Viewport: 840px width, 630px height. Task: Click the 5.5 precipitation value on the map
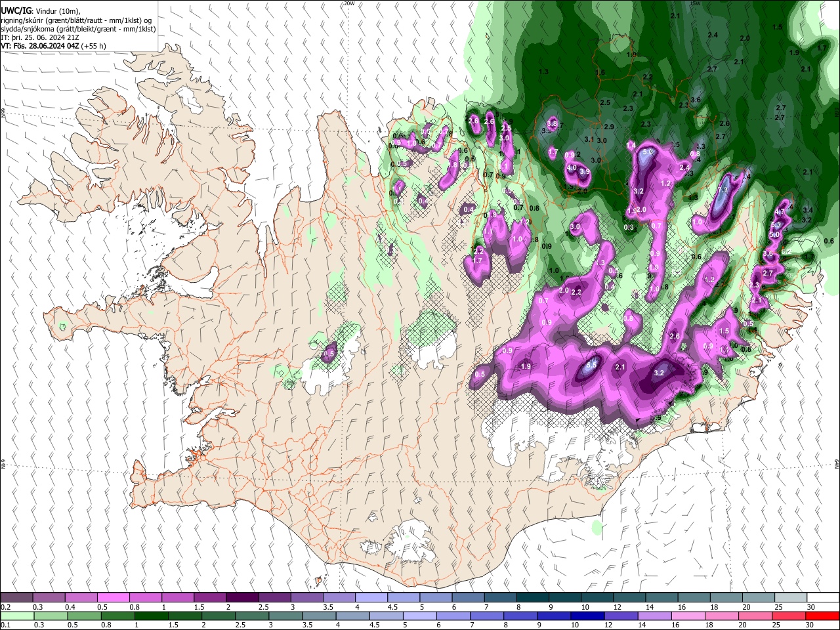(x=591, y=365)
